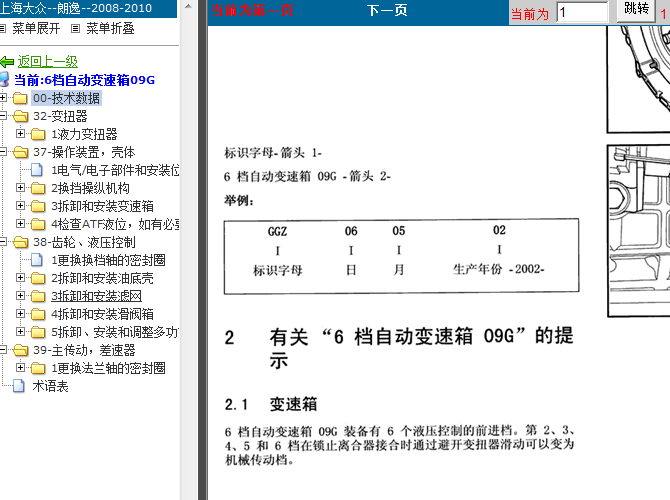The image size is (670, 500).
Task: Click the open folder icon of 38-齿轮、液压控制
Action: [x=20, y=242]
